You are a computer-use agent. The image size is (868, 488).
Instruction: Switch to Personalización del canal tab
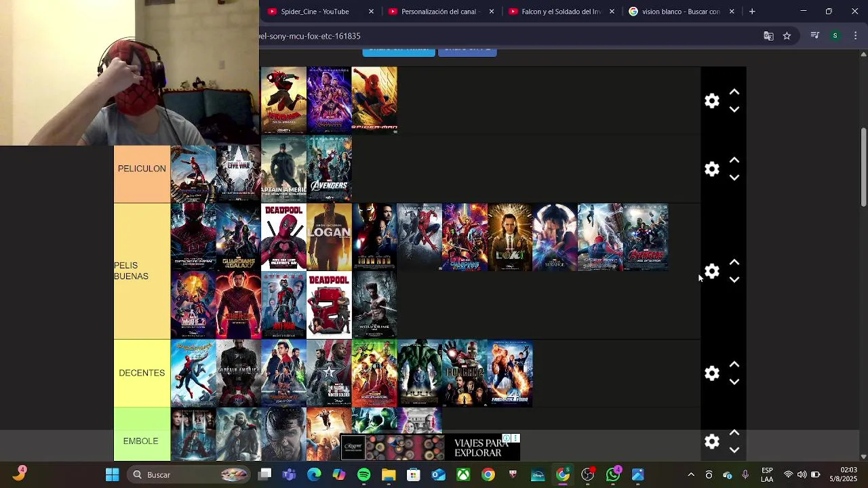tap(441, 12)
